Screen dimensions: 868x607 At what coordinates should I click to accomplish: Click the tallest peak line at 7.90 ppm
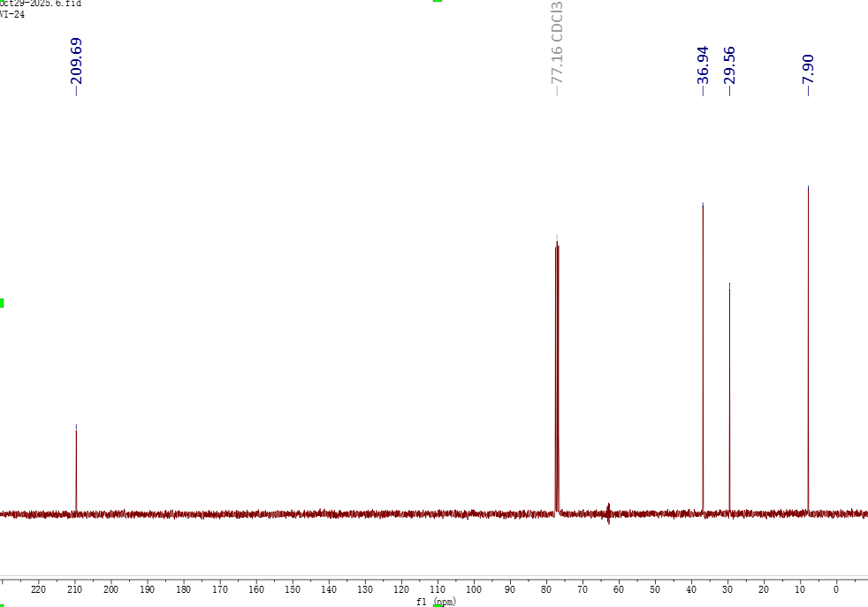(808, 353)
